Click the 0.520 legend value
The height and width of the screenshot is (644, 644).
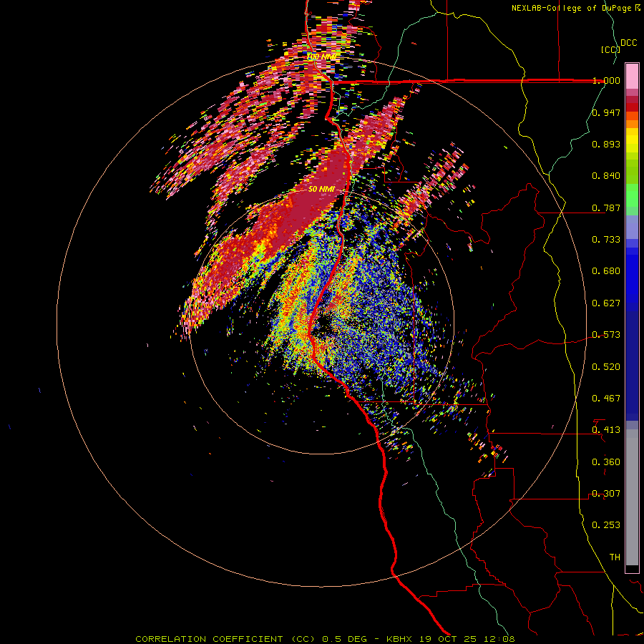[x=606, y=367]
